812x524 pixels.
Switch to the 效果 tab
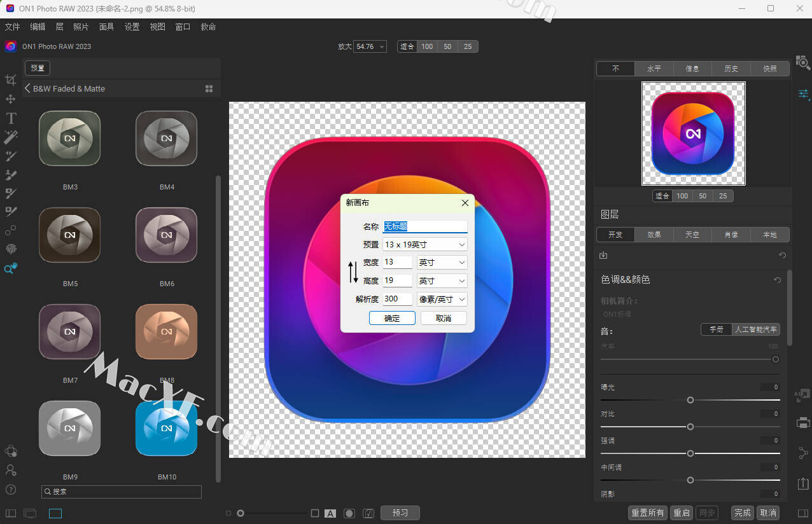654,235
